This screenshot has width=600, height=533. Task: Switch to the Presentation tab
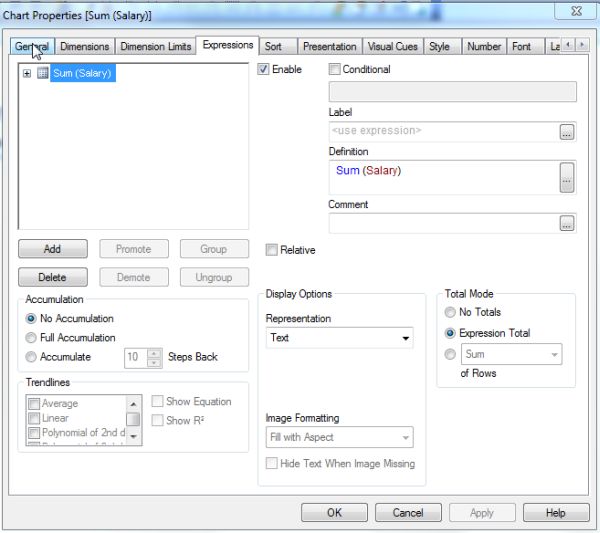click(x=329, y=47)
